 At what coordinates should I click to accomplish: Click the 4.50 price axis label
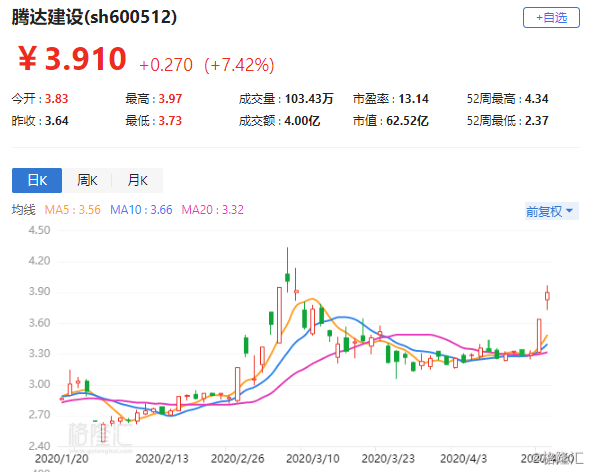coord(40,230)
